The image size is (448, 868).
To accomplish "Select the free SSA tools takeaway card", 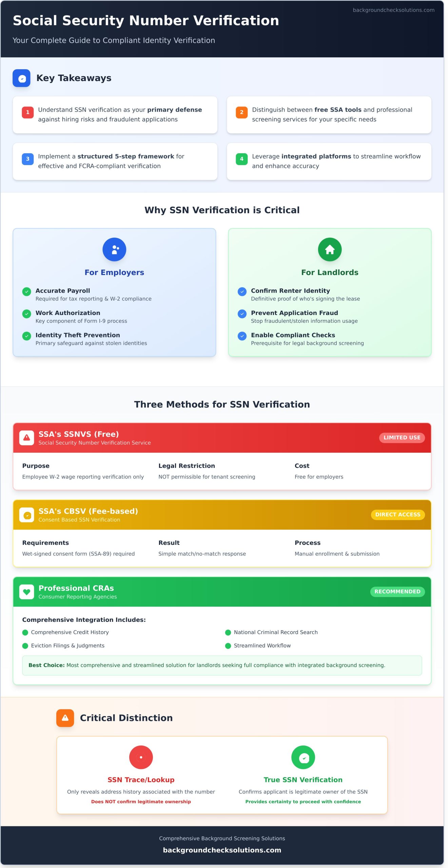I will [329, 115].
